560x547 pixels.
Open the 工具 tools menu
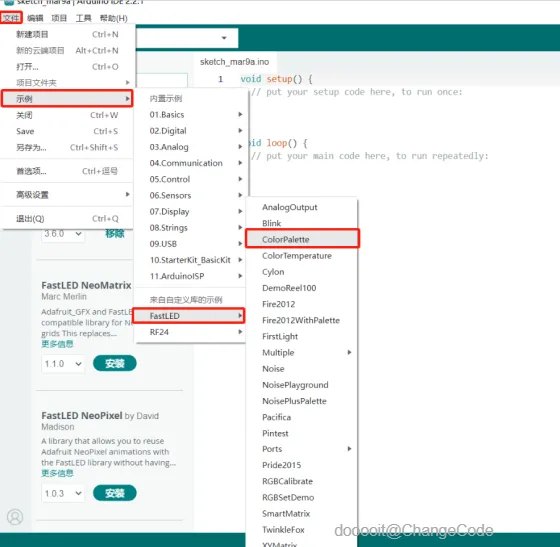[x=83, y=18]
